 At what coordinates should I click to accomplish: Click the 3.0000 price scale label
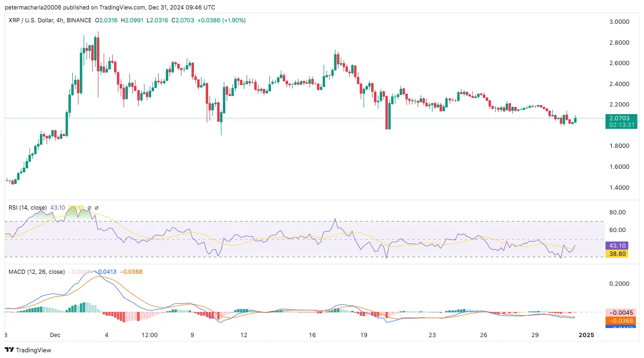tap(619, 22)
